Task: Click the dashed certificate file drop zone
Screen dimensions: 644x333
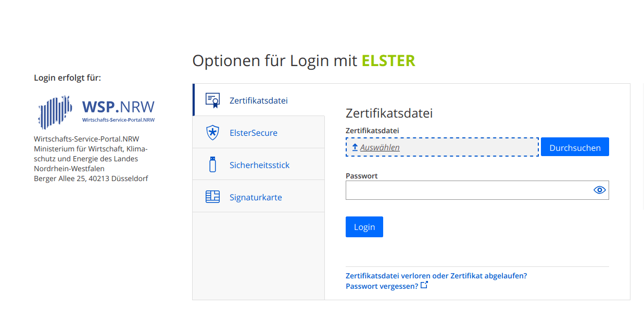Action: [x=442, y=147]
